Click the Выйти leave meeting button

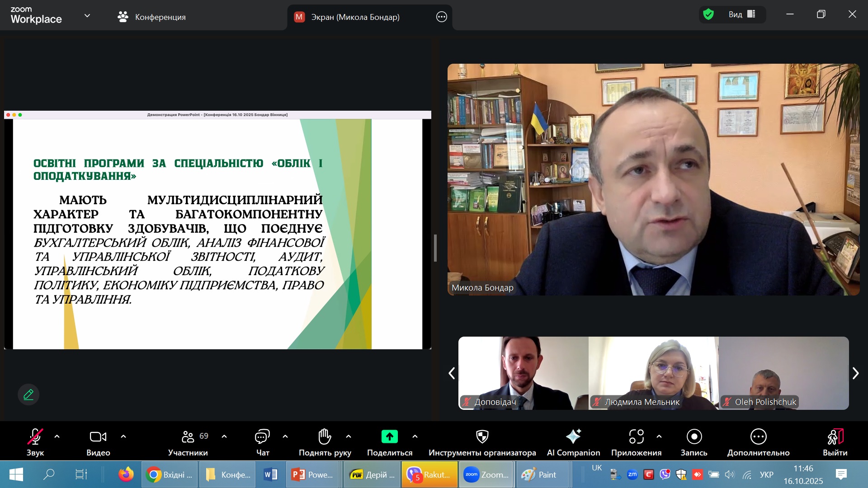pos(835,437)
